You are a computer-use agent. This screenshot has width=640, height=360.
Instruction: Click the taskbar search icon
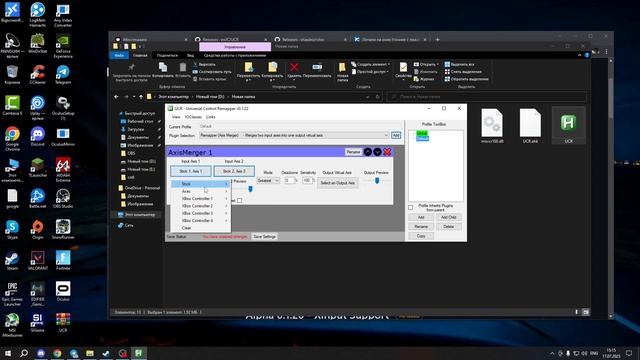(24, 353)
